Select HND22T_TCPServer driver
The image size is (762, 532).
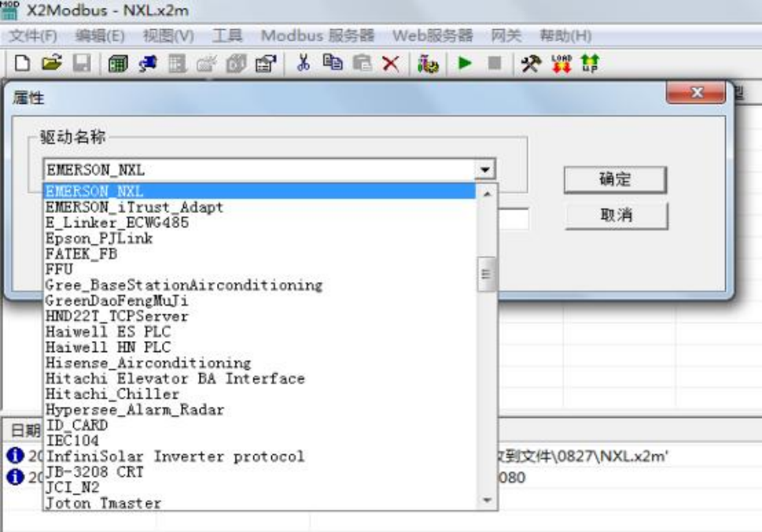pos(260,316)
